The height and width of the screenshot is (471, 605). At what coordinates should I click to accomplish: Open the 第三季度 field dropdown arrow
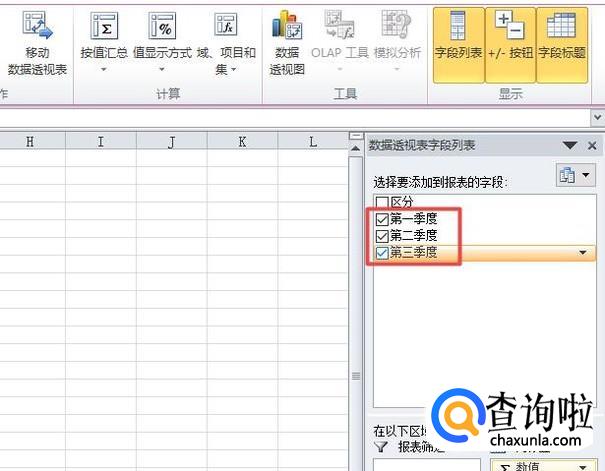[x=583, y=253]
